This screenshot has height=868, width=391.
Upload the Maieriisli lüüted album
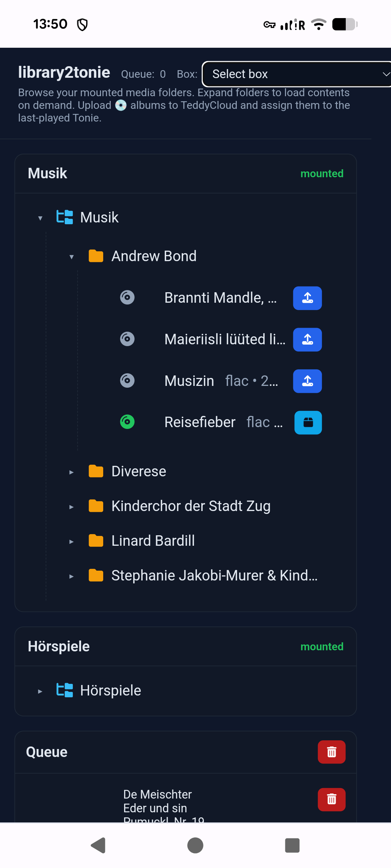pos(307,340)
